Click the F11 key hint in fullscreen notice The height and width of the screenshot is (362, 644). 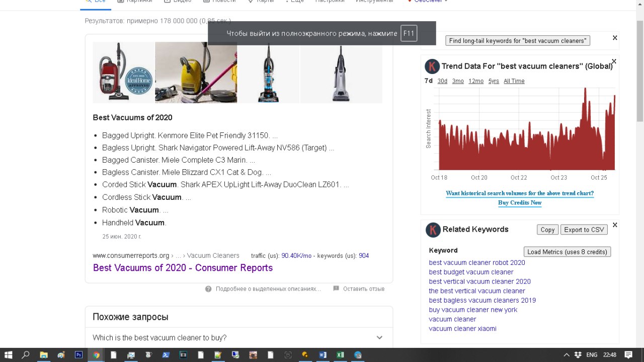(x=409, y=34)
